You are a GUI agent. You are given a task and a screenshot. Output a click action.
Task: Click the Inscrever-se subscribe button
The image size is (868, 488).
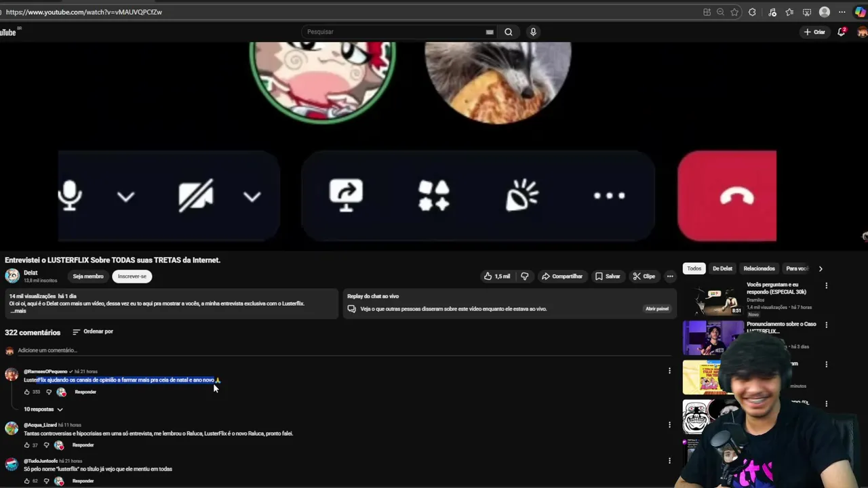(132, 277)
